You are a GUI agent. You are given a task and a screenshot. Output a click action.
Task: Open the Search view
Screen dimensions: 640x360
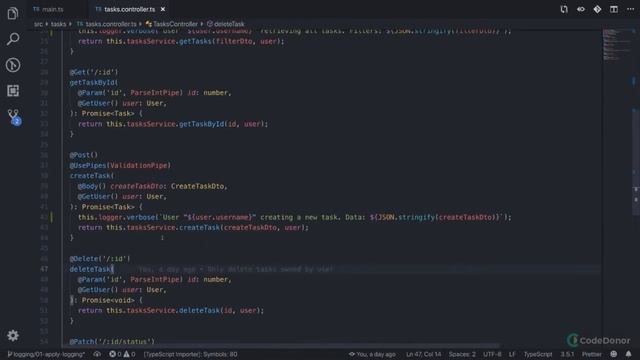coord(13,39)
